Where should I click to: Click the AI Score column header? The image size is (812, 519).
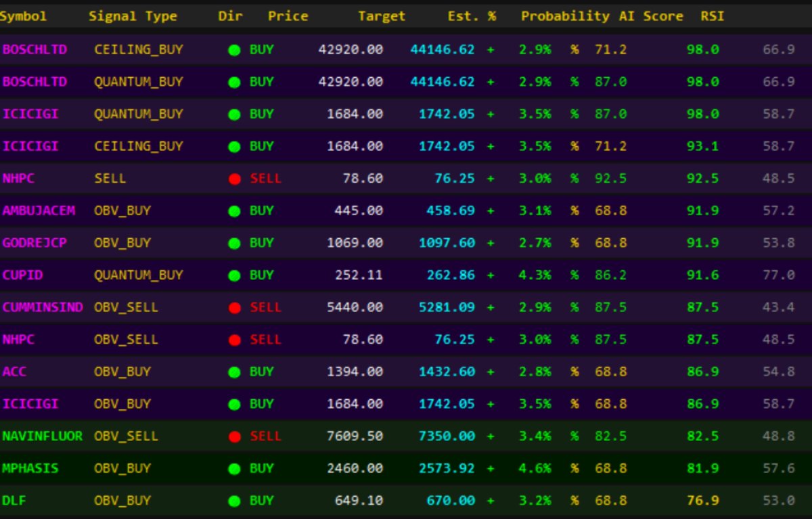(x=651, y=16)
